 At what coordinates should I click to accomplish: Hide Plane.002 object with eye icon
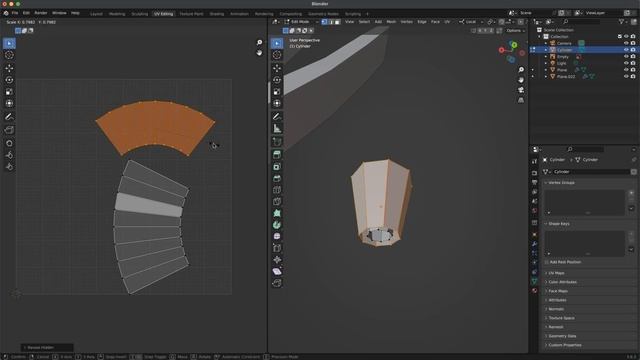click(x=626, y=76)
